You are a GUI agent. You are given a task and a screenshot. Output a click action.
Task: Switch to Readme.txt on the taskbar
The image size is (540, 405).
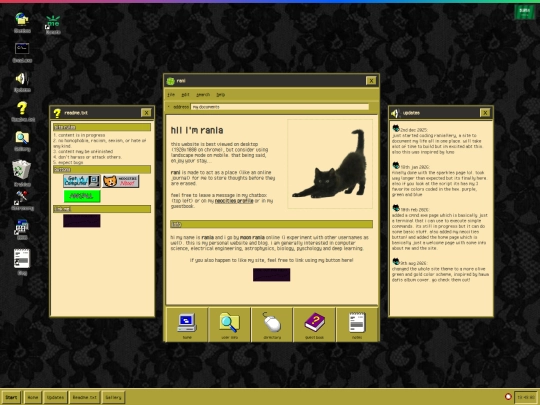tap(84, 397)
